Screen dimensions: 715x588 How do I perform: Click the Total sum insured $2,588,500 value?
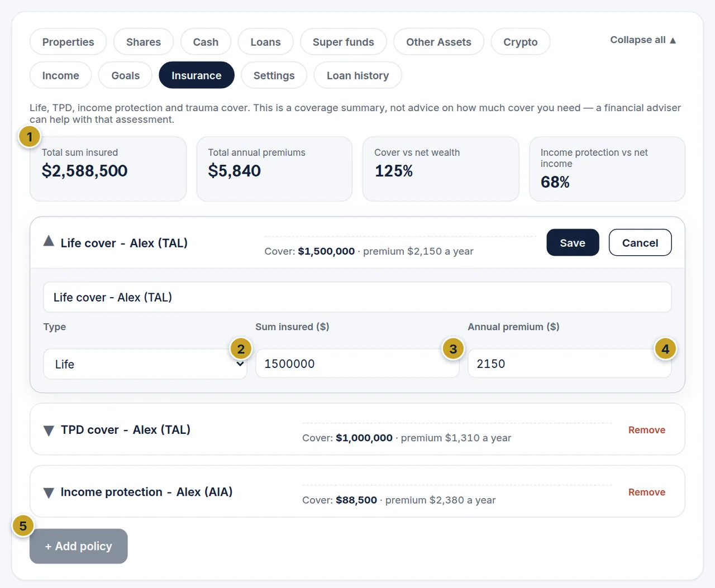point(85,171)
